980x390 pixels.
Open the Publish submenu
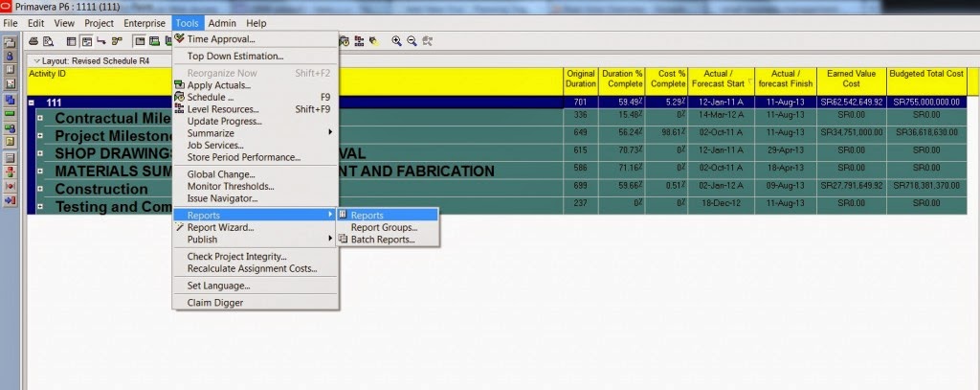click(x=256, y=240)
